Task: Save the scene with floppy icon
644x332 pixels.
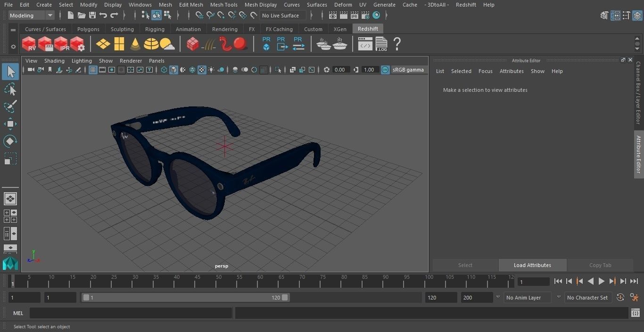Action: point(92,16)
